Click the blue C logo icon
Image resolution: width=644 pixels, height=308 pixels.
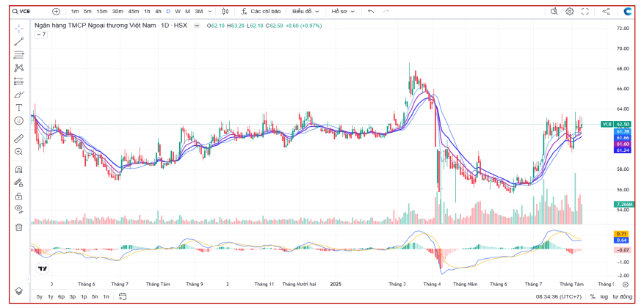coord(628,12)
